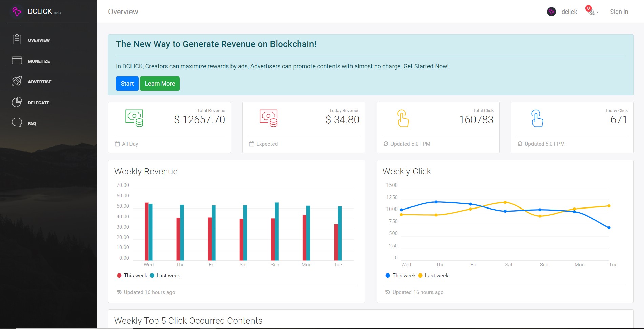The width and height of the screenshot is (644, 329).
Task: Toggle This week legend in Weekly Revenue
Action: (x=132, y=276)
